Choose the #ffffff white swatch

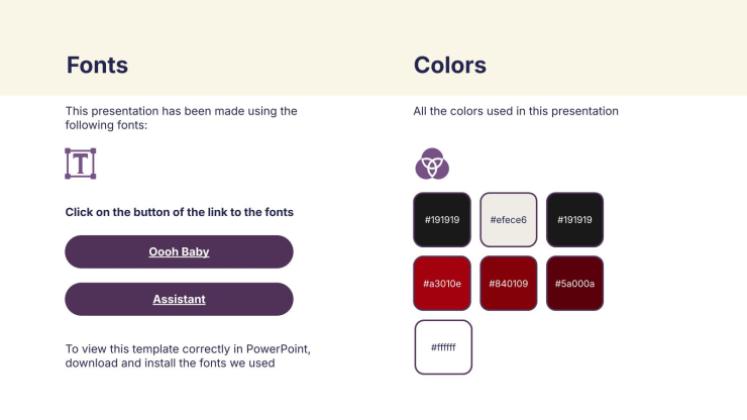tap(443, 347)
